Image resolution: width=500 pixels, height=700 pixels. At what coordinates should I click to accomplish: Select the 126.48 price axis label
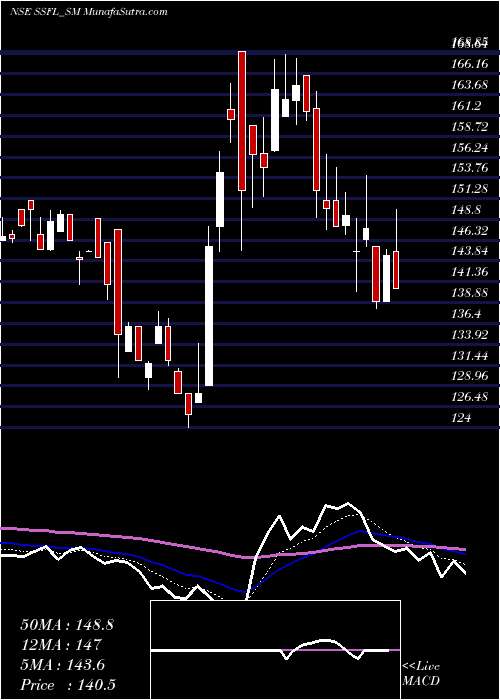pyautogui.click(x=469, y=396)
